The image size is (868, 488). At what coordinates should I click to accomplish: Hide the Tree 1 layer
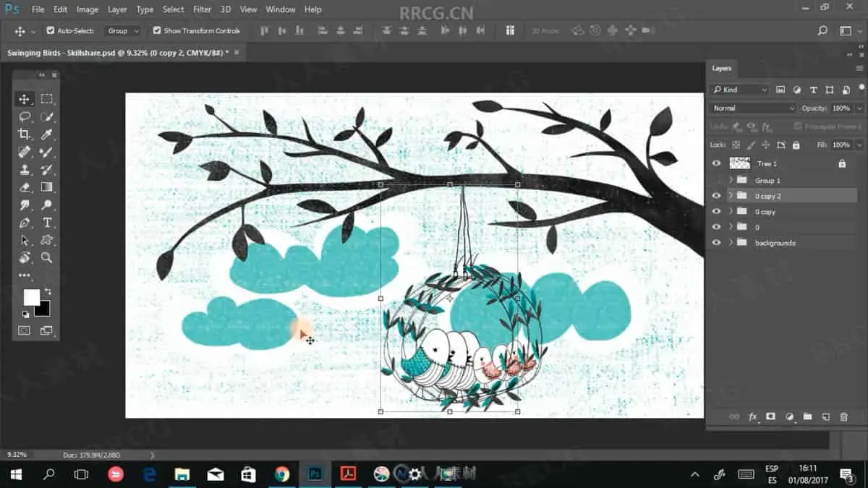(x=716, y=163)
